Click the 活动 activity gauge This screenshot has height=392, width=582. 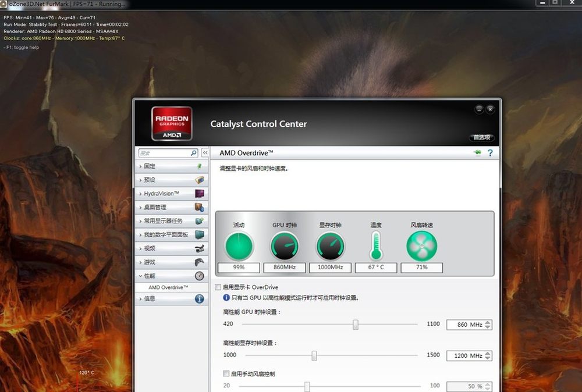point(239,246)
